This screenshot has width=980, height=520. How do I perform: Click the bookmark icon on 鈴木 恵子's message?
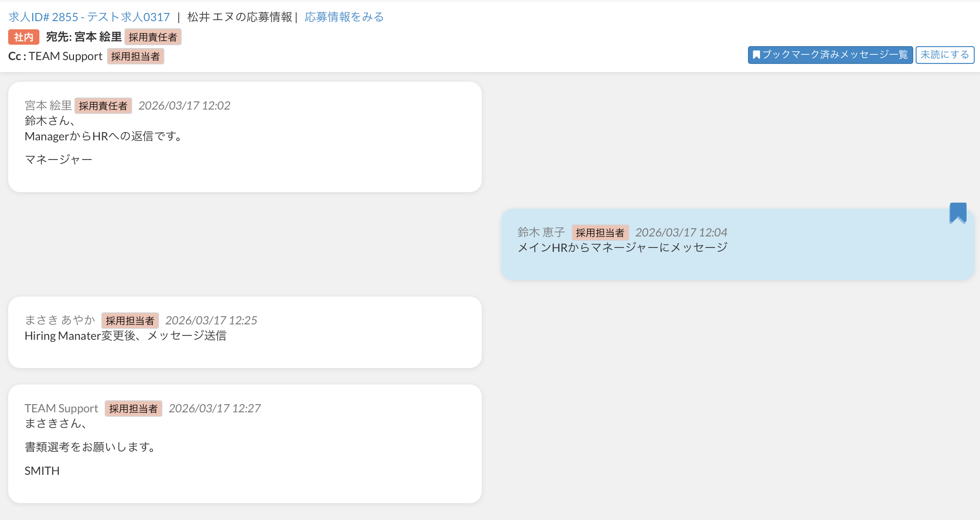coord(957,212)
